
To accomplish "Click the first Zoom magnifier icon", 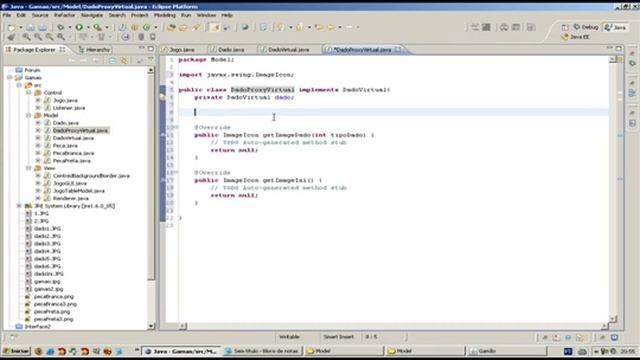I will (26, 37).
